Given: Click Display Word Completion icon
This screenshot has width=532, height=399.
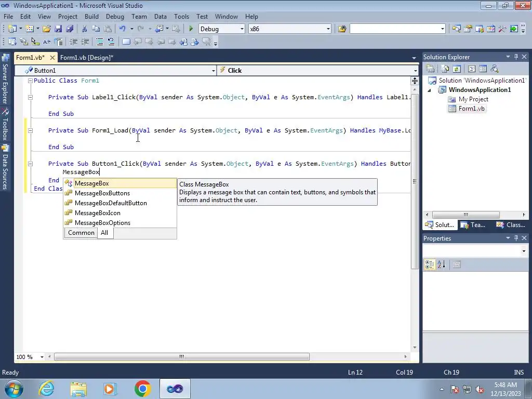Looking at the screenshot, I should (47, 42).
